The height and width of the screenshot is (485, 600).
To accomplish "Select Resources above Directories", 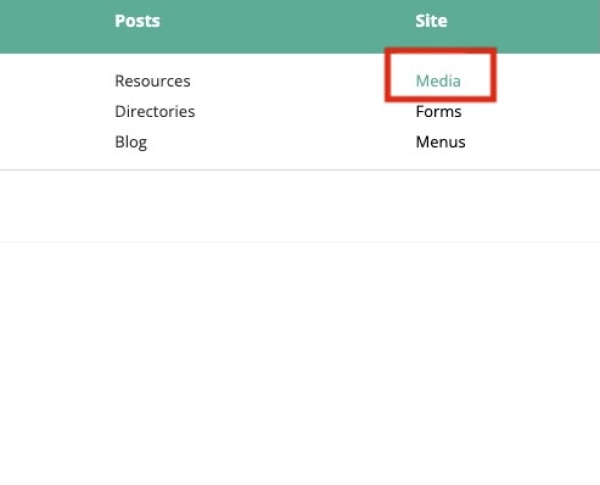I will 153,81.
